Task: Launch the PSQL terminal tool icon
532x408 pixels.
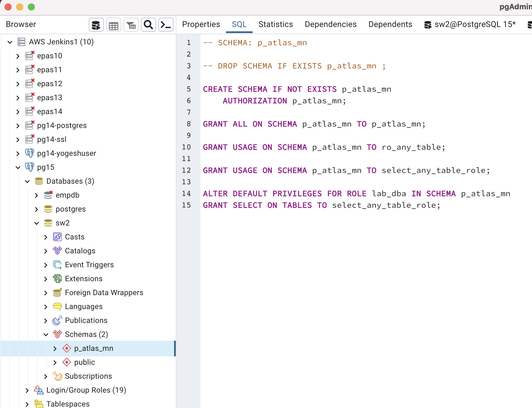Action: (x=166, y=25)
